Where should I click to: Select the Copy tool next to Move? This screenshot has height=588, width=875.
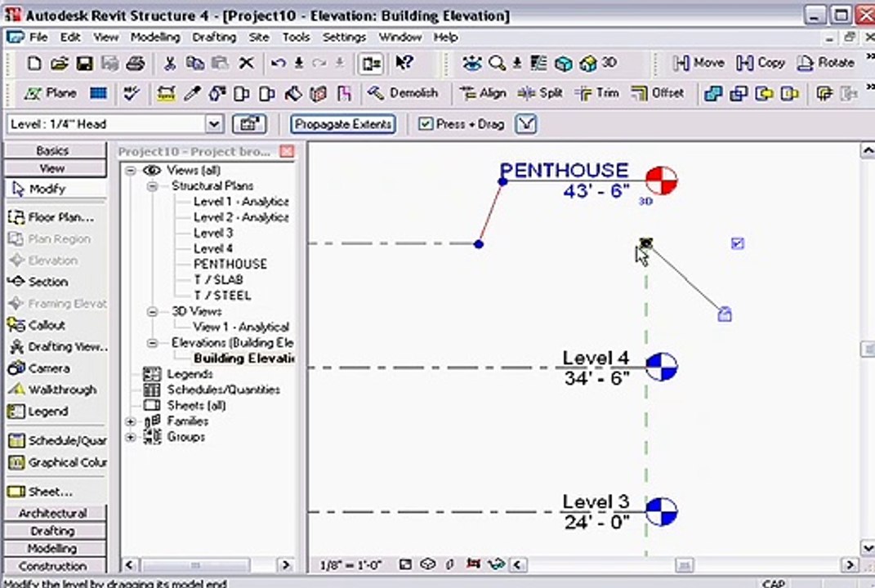click(761, 63)
